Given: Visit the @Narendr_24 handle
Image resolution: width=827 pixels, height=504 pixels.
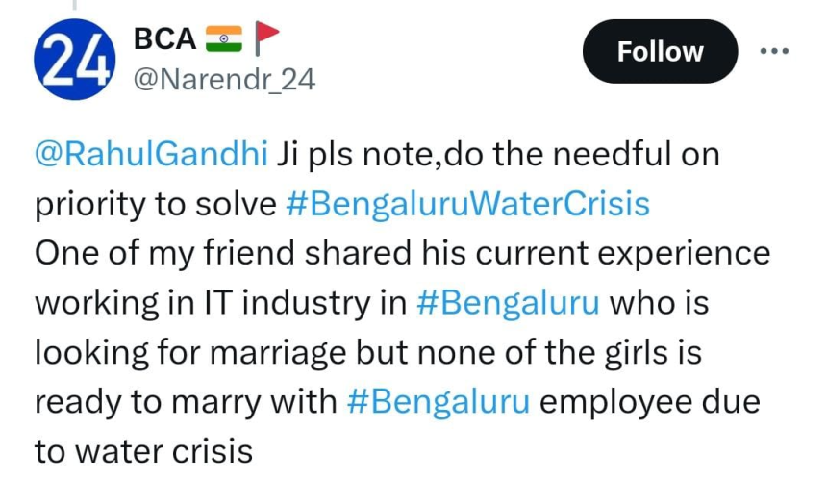Looking at the screenshot, I should click(x=224, y=79).
